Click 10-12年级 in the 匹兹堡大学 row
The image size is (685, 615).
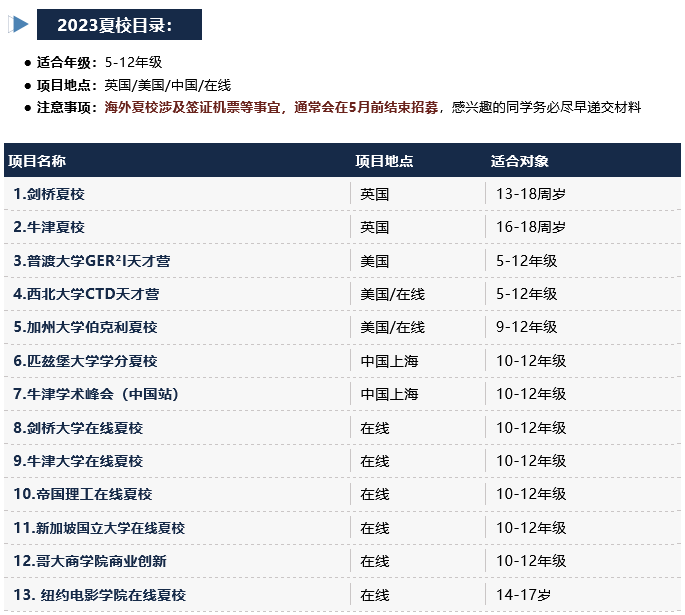click(x=531, y=361)
